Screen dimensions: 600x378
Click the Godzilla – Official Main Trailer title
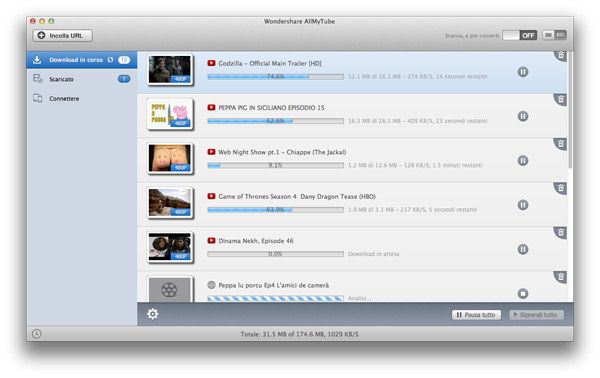pos(270,63)
